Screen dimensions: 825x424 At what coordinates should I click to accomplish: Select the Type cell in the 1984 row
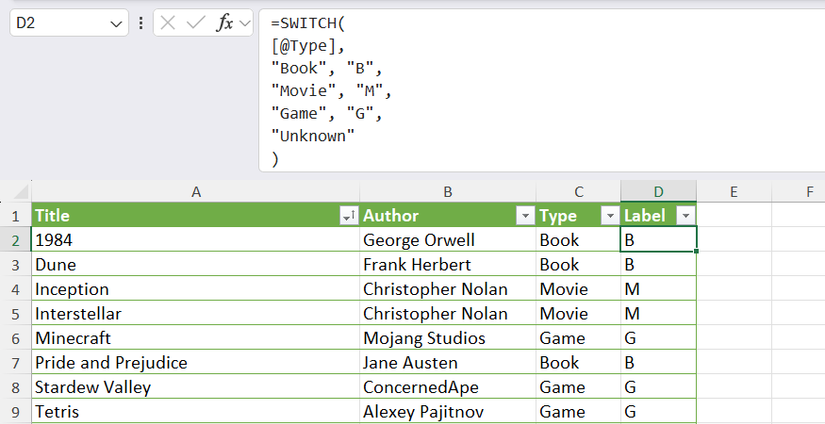point(578,240)
